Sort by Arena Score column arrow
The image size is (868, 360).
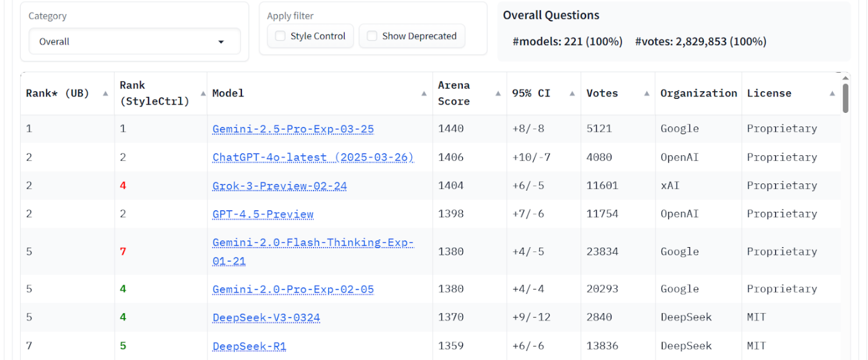point(498,93)
